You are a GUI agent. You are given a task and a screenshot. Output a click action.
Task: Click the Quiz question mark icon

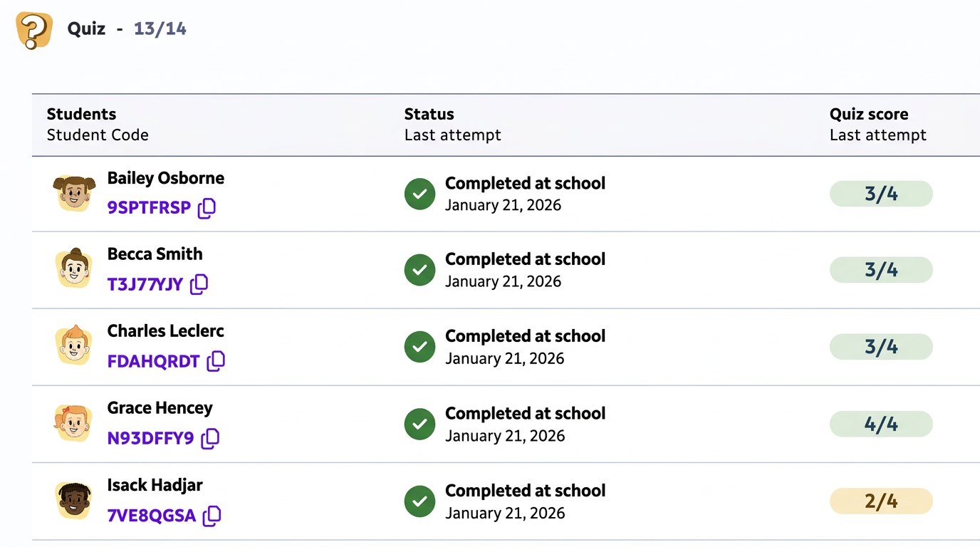click(34, 31)
